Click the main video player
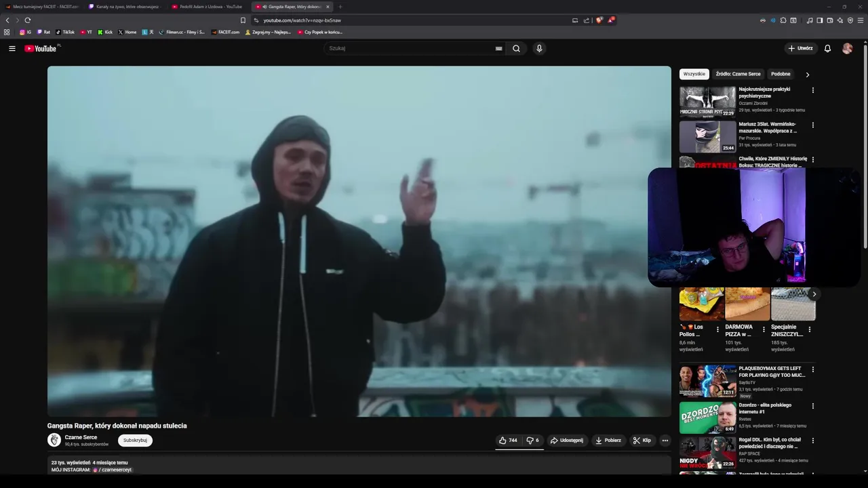This screenshot has height=488, width=868. coord(359,241)
